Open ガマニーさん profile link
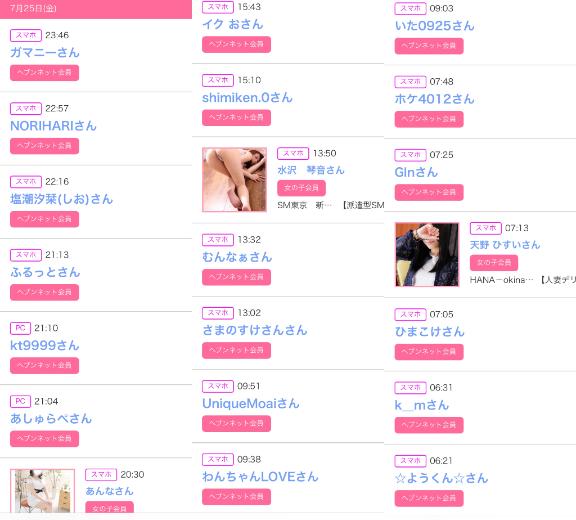Screen dimensions: 576x520 click(45, 53)
